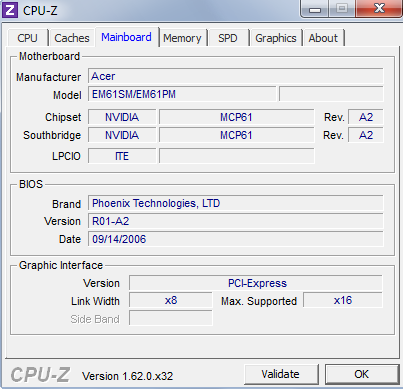This screenshot has height=389, width=403.
Task: Click the Max. Supported x16 value
Action: [x=343, y=300]
